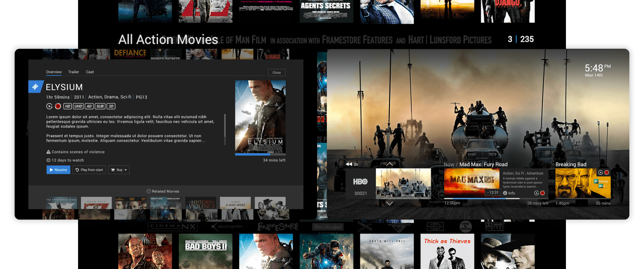Click the catch-up icon on Breaking Bad thumbnail

point(600,172)
